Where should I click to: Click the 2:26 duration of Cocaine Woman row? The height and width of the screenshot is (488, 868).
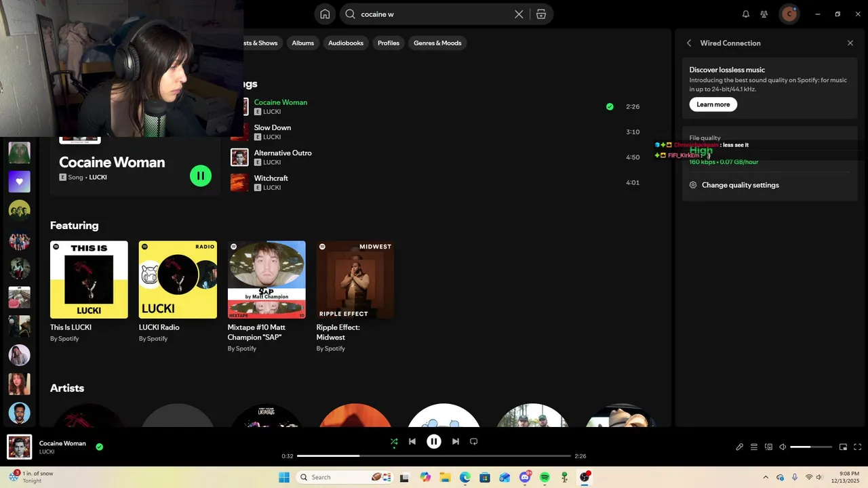633,106
